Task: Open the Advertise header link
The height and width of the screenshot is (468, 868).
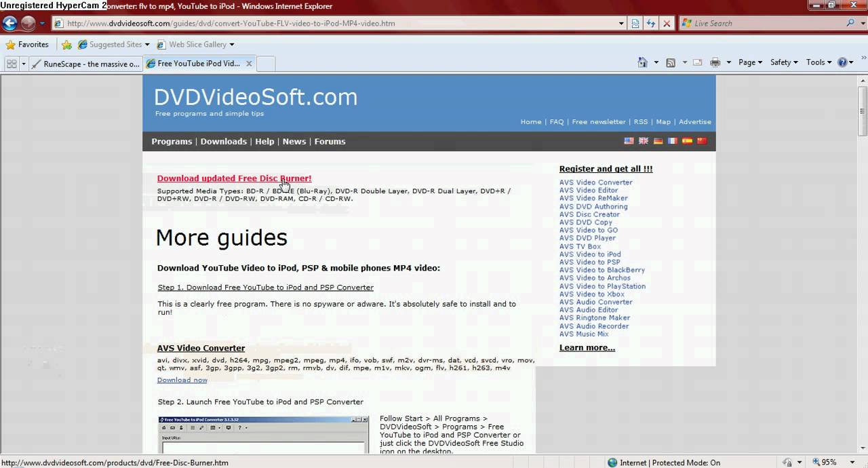Action: [695, 122]
